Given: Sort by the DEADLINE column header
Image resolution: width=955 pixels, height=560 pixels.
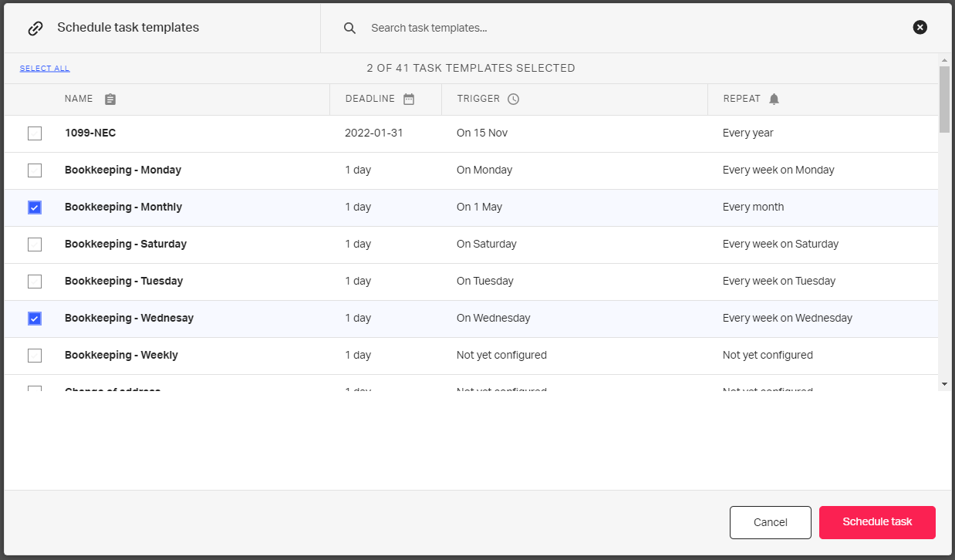Looking at the screenshot, I should (370, 99).
